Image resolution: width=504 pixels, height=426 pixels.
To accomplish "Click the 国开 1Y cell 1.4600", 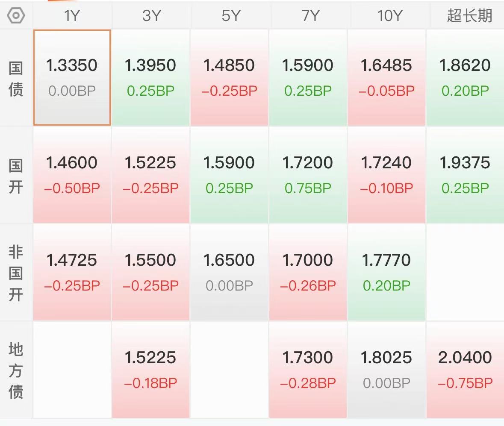I will pos(72,175).
